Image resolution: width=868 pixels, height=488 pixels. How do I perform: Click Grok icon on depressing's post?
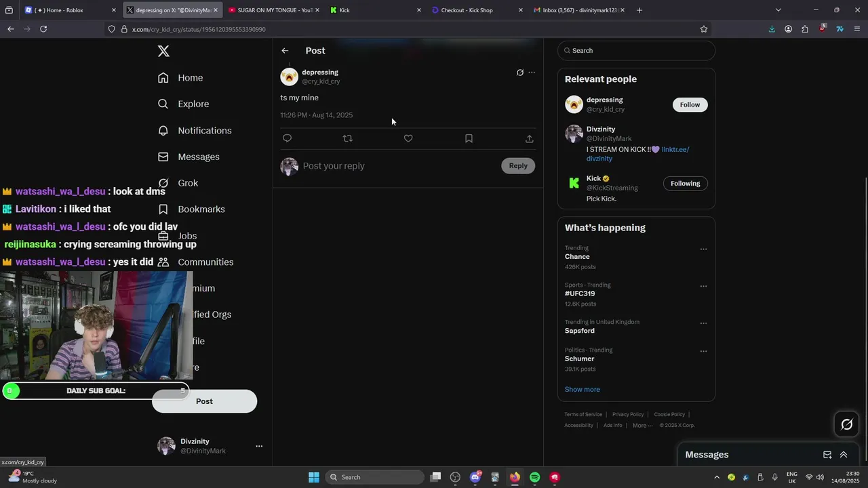(520, 73)
